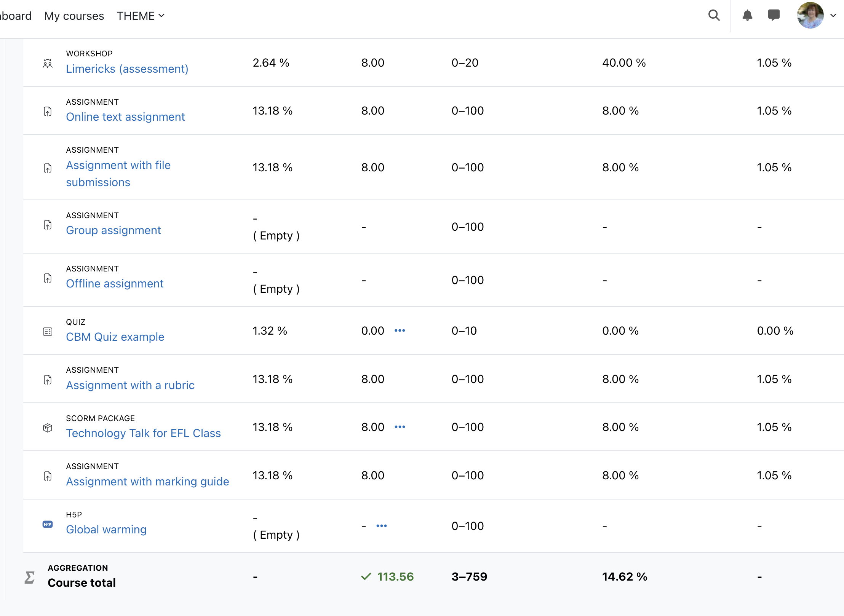Viewport: 844px width, 616px height.
Task: Open the messaging chat icon
Action: tap(774, 16)
